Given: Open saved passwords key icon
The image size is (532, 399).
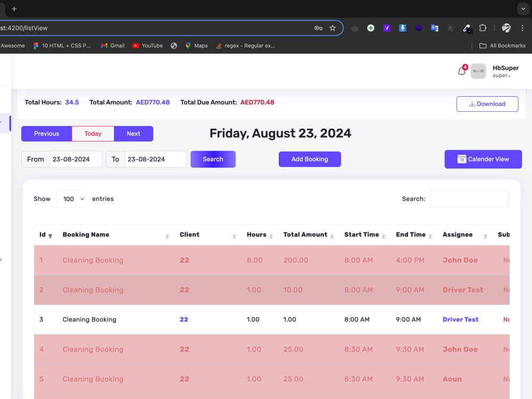Looking at the screenshot, I should [318, 28].
